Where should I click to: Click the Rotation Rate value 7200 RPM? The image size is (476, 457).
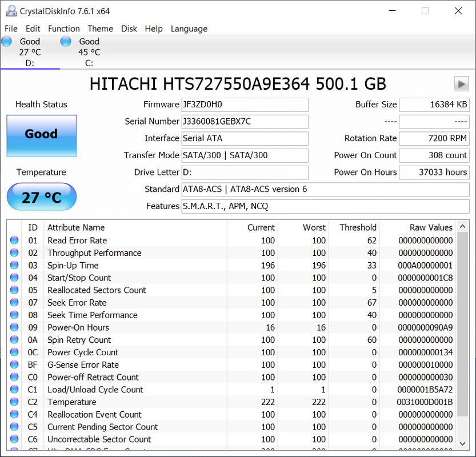coord(434,139)
